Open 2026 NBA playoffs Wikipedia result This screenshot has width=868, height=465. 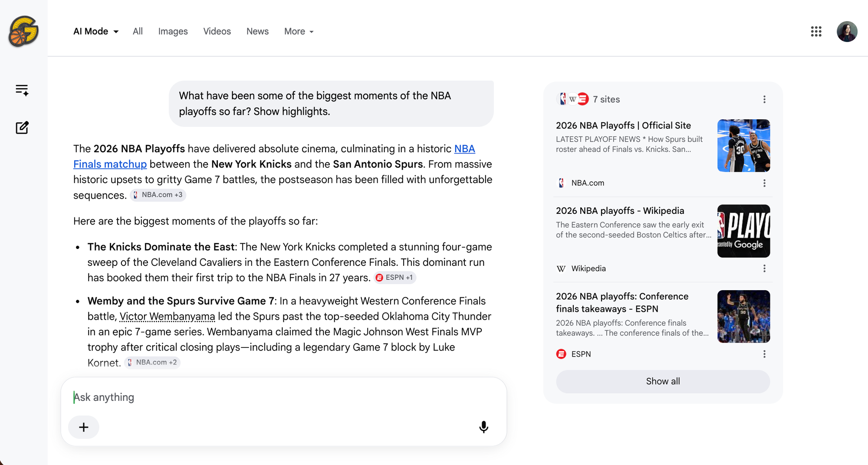pos(620,211)
